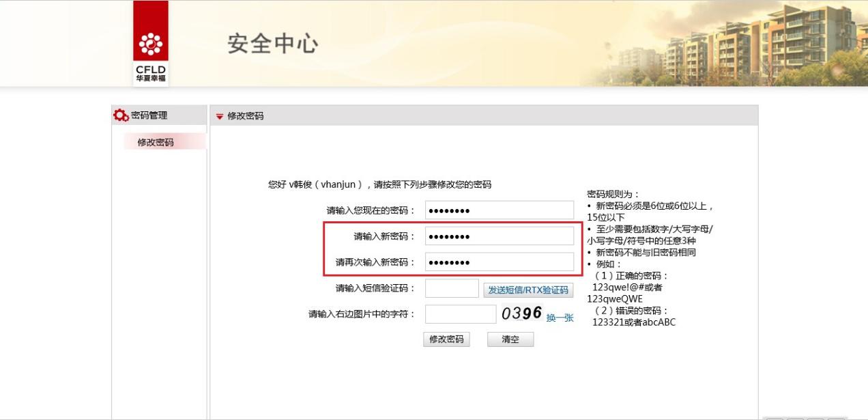Submit with the 修改密码 button

(446, 339)
